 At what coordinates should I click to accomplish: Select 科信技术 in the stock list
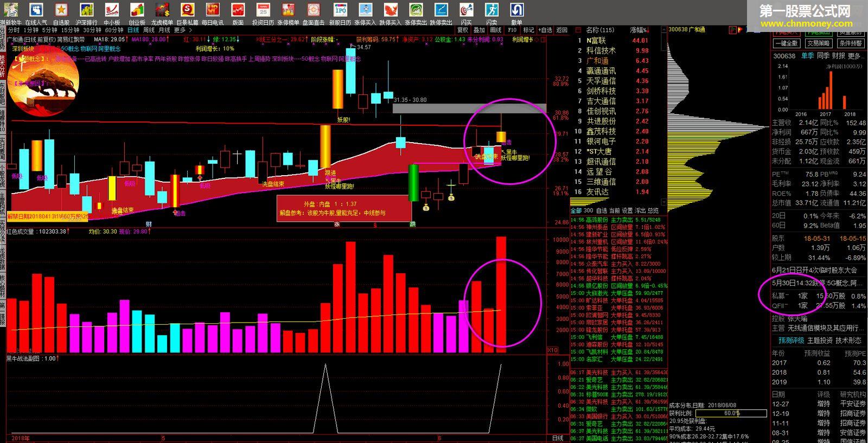(x=601, y=50)
